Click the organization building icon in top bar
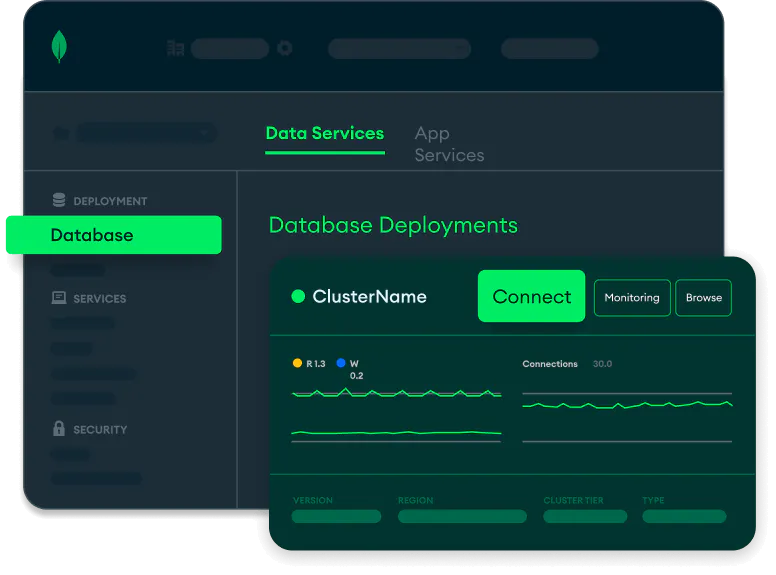Screen dimensions: 776x575 coord(176,48)
